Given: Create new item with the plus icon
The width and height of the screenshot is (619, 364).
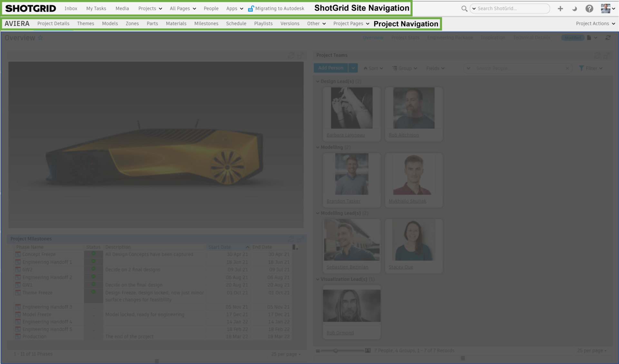Looking at the screenshot, I should tap(560, 9).
